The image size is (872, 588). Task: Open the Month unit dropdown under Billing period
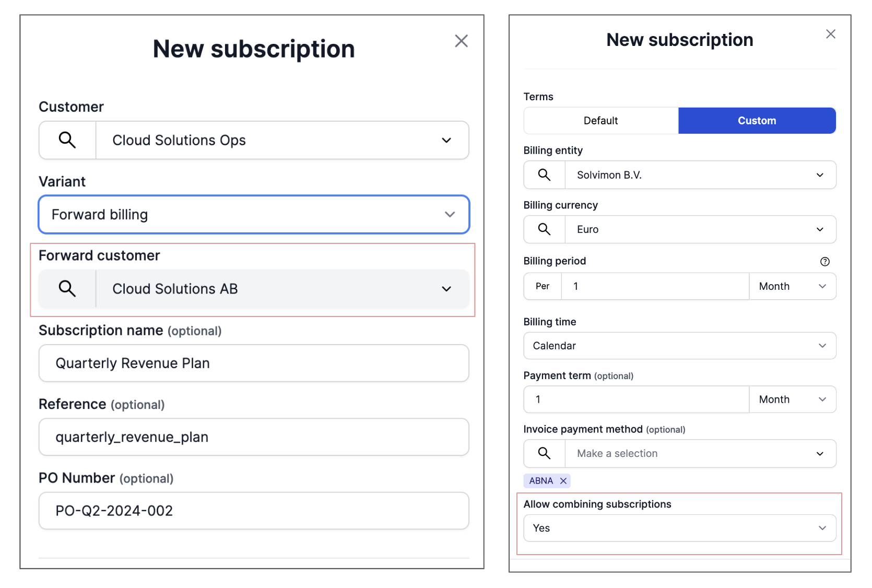(x=792, y=286)
